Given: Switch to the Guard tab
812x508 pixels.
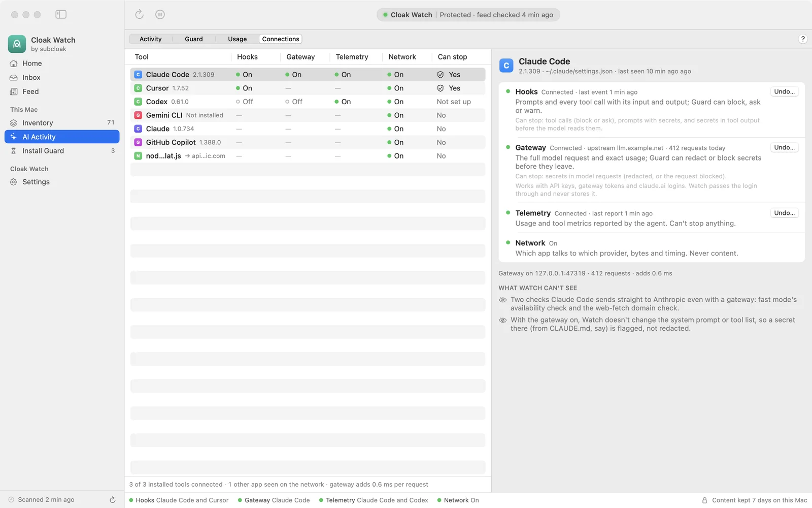Looking at the screenshot, I should pos(194,39).
